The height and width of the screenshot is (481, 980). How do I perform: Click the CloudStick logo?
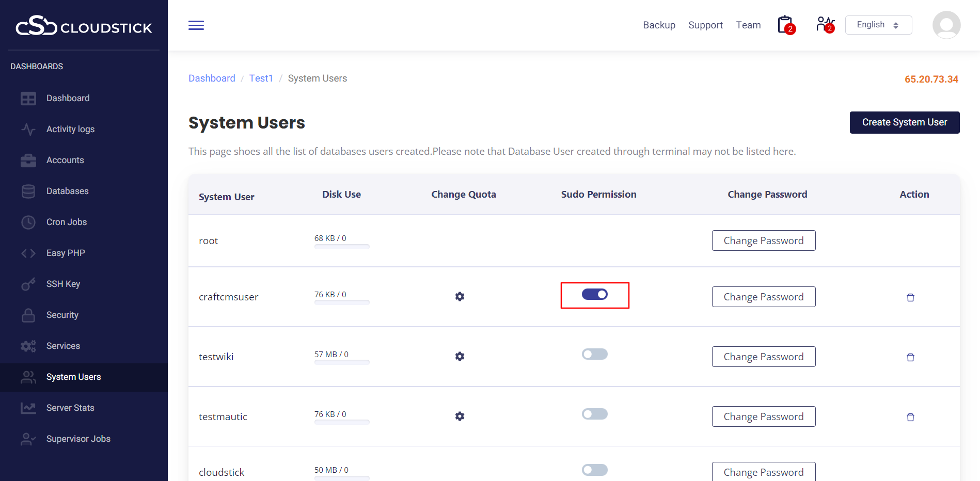[x=84, y=26]
